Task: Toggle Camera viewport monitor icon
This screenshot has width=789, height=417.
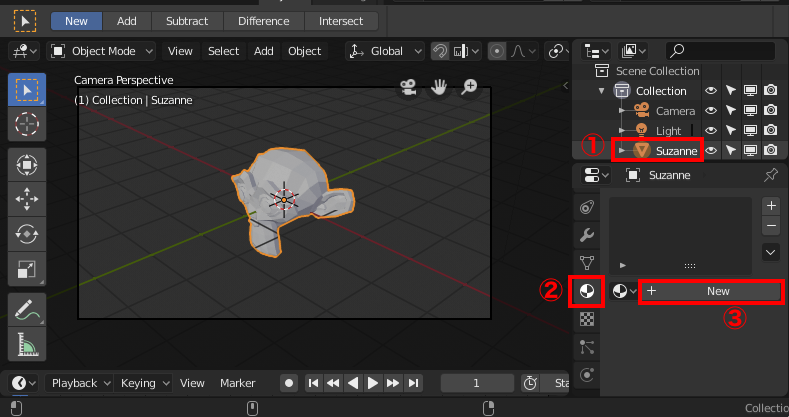Action: [750, 110]
